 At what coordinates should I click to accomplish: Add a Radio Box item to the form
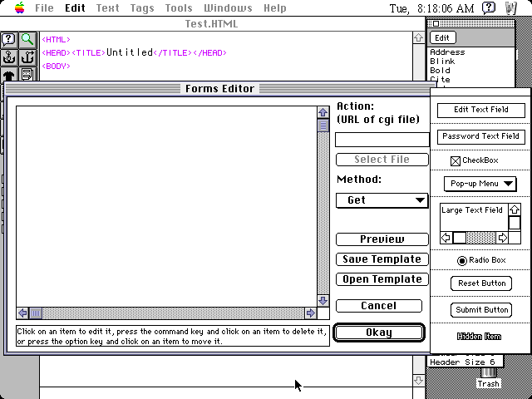click(x=480, y=260)
